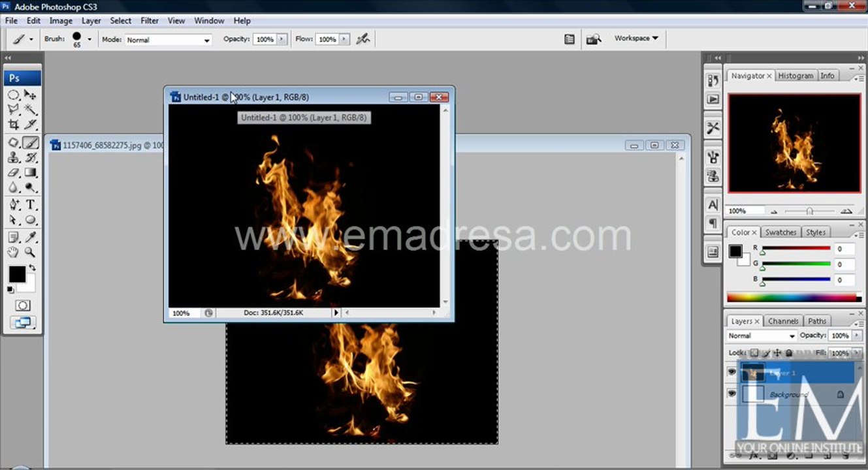
Task: Select the Polygonal Lasso tool
Action: (14, 110)
